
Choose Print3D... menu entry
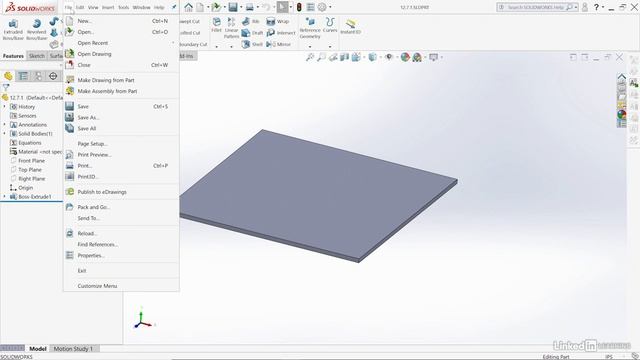[121, 177]
